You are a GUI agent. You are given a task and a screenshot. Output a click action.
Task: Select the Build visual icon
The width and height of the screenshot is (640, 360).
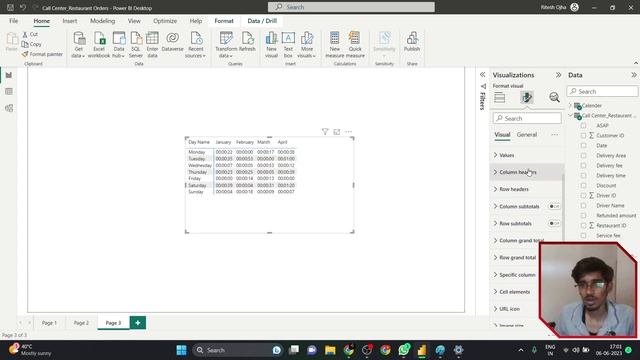(500, 98)
